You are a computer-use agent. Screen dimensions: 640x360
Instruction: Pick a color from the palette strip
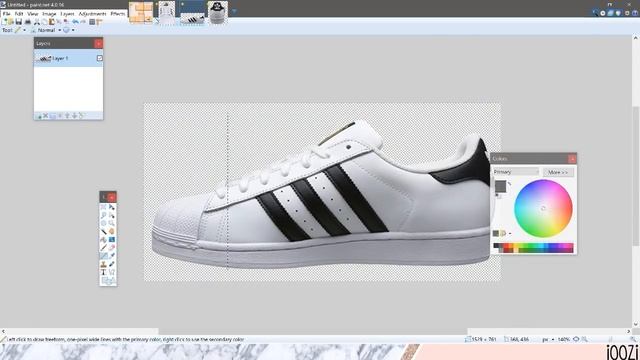[x=533, y=248]
